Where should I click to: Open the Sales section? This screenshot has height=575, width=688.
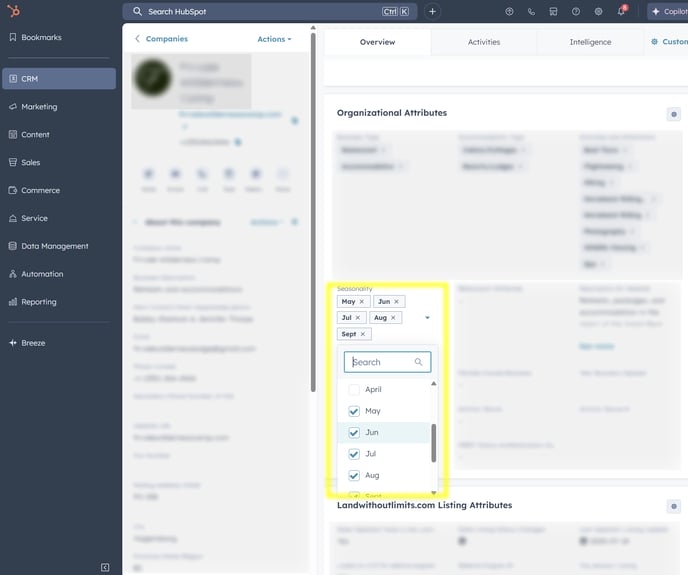coord(25,162)
